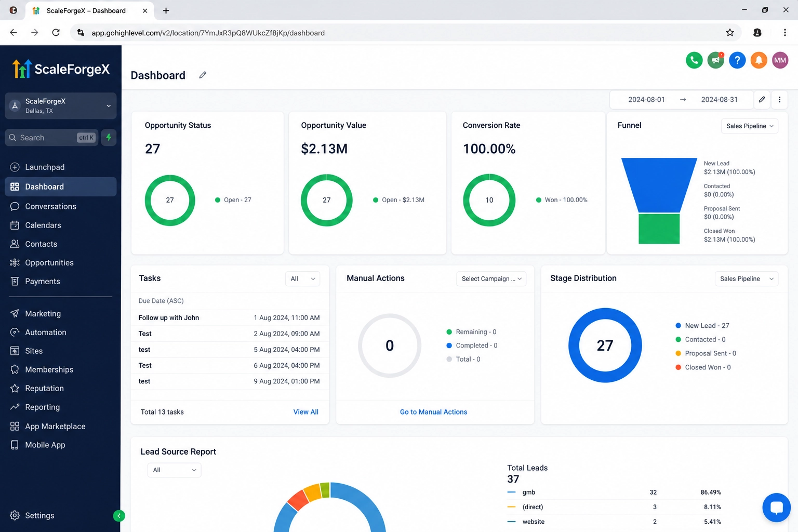View site information icon in address bar
798x532 pixels.
coord(81,33)
